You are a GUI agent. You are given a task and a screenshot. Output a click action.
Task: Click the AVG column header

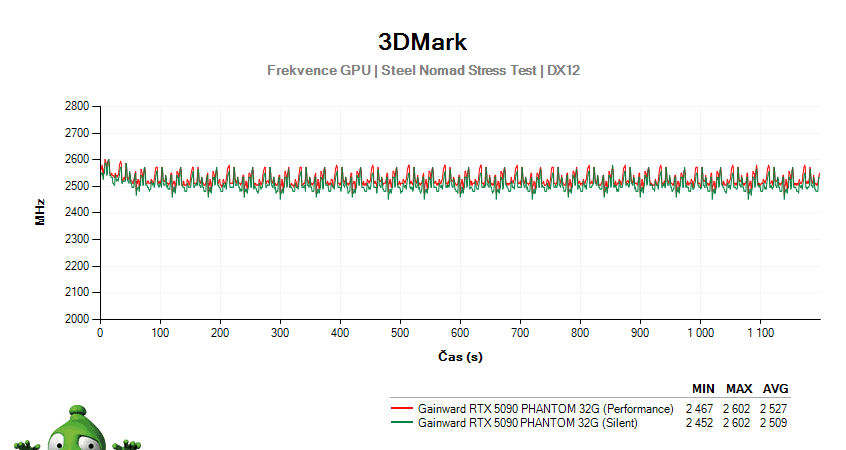click(775, 388)
